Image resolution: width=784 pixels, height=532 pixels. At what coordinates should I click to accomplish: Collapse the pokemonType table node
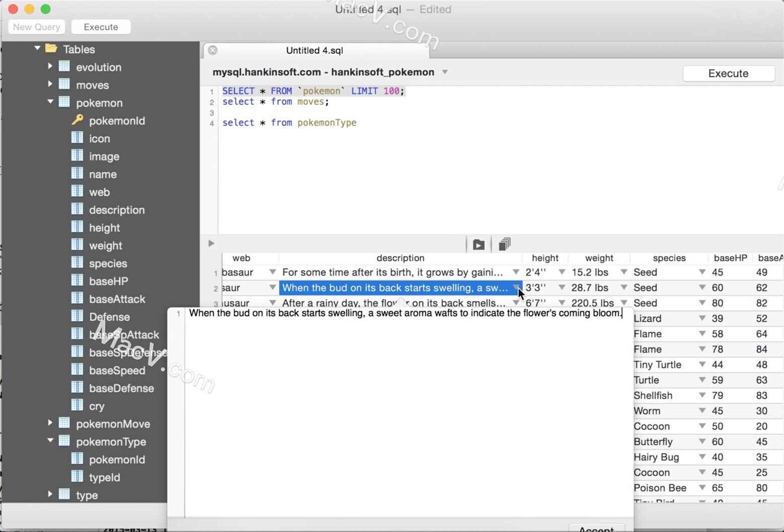[x=50, y=441]
